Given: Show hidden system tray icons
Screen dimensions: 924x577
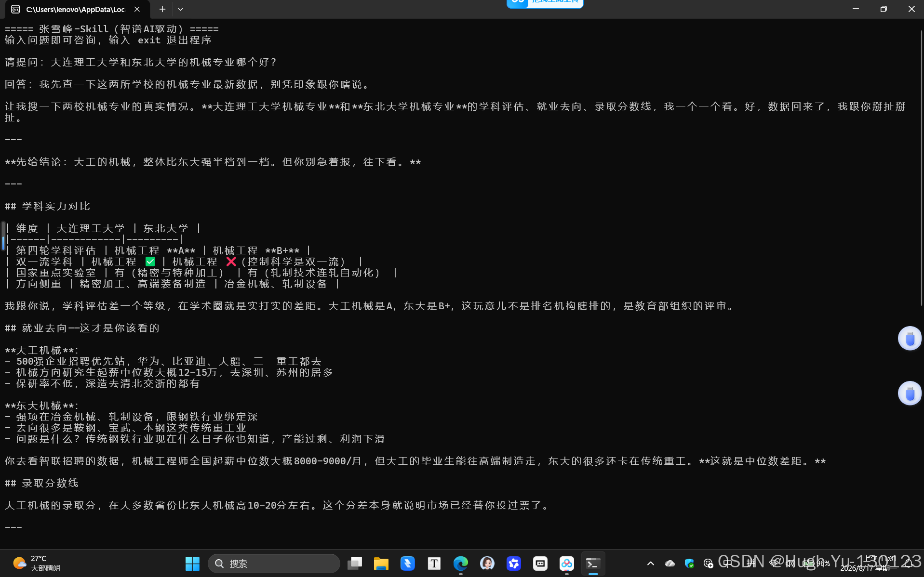Looking at the screenshot, I should pos(650,564).
